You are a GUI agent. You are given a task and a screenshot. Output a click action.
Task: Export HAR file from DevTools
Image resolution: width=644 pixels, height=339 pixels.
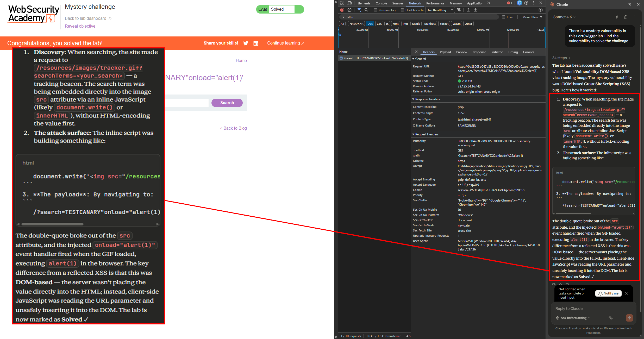476,10
